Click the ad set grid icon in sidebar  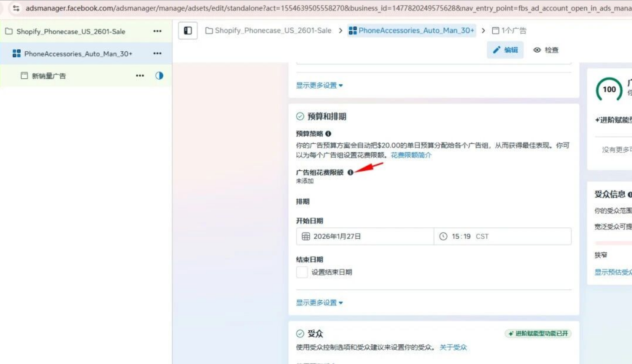point(16,54)
